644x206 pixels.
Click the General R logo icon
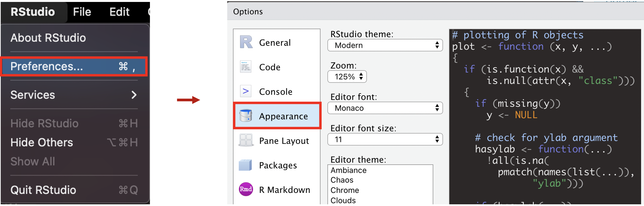(246, 42)
